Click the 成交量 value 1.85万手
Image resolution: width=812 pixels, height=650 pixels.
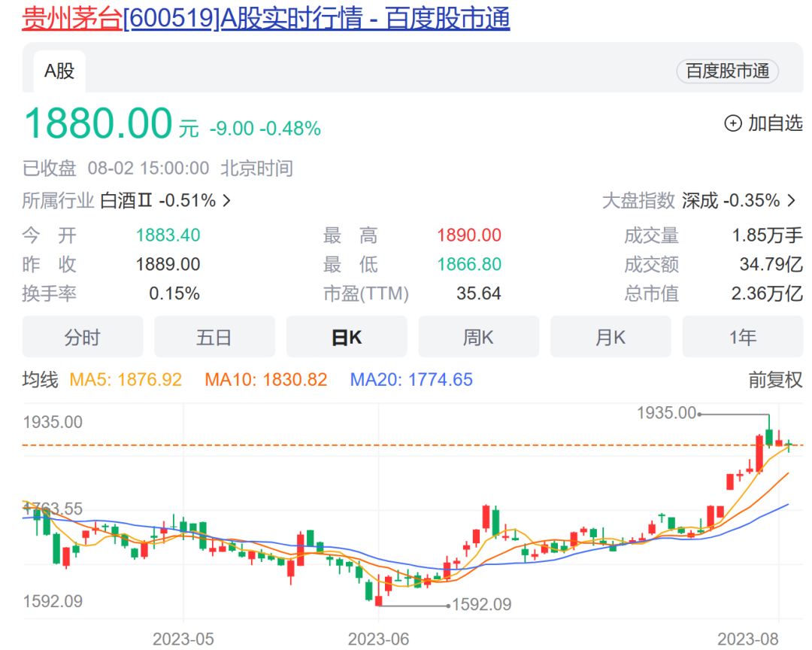(767, 235)
